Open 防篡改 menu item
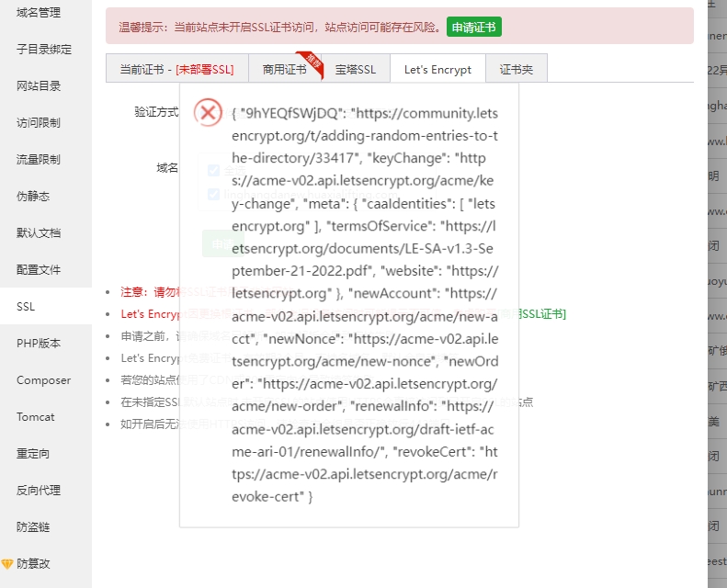 33,563
